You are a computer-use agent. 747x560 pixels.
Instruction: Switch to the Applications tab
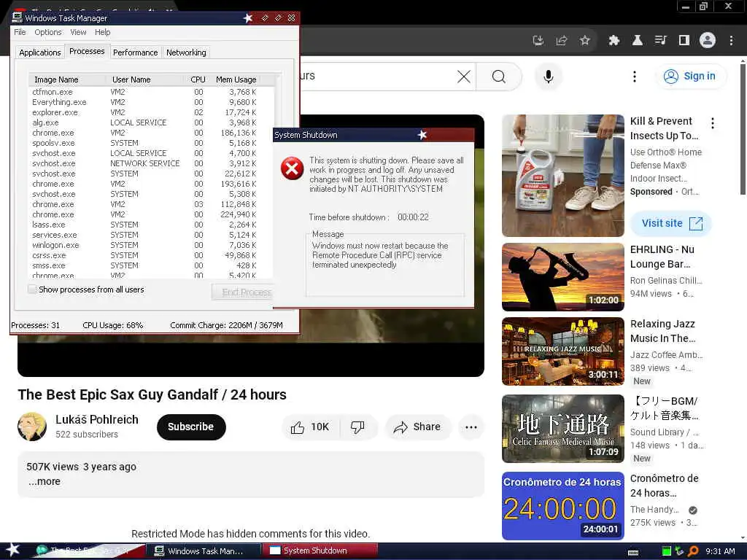pos(40,52)
